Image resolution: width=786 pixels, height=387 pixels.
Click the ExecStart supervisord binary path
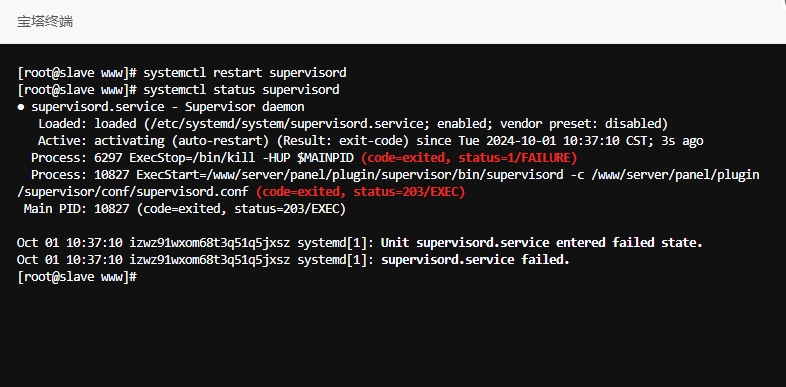382,175
